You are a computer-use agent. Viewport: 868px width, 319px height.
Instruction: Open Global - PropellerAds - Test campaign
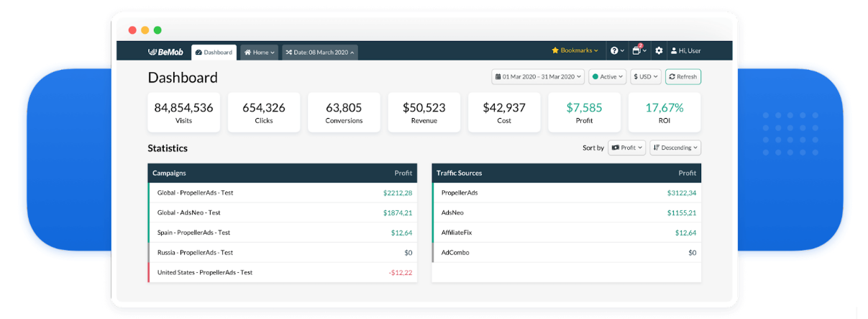tap(196, 193)
